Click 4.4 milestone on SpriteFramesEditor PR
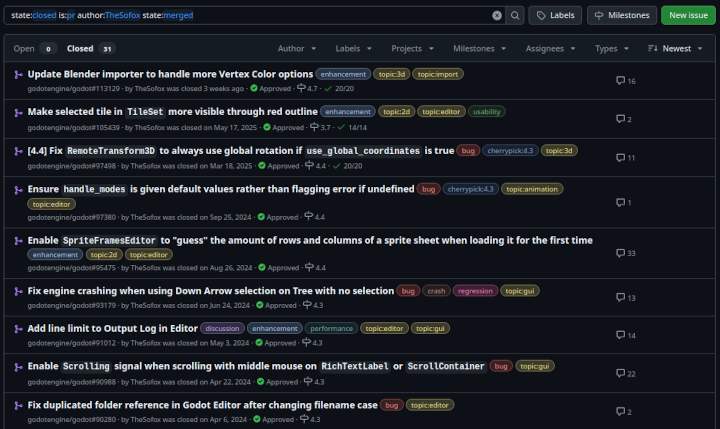This screenshot has height=429, width=720. (315, 267)
